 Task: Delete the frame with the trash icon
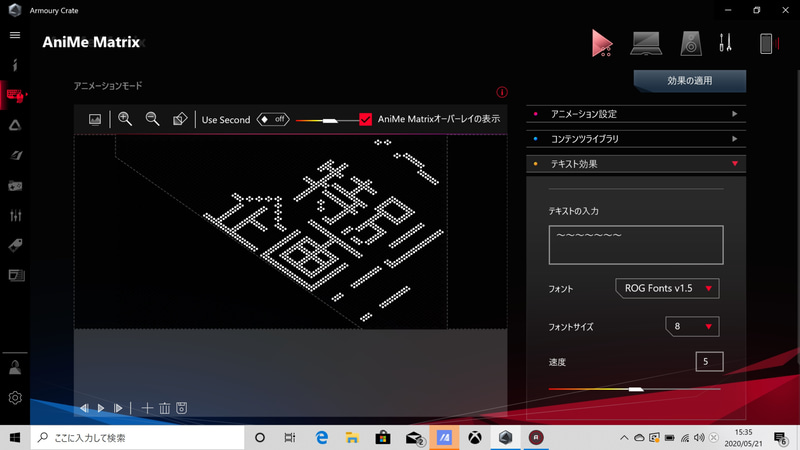164,408
